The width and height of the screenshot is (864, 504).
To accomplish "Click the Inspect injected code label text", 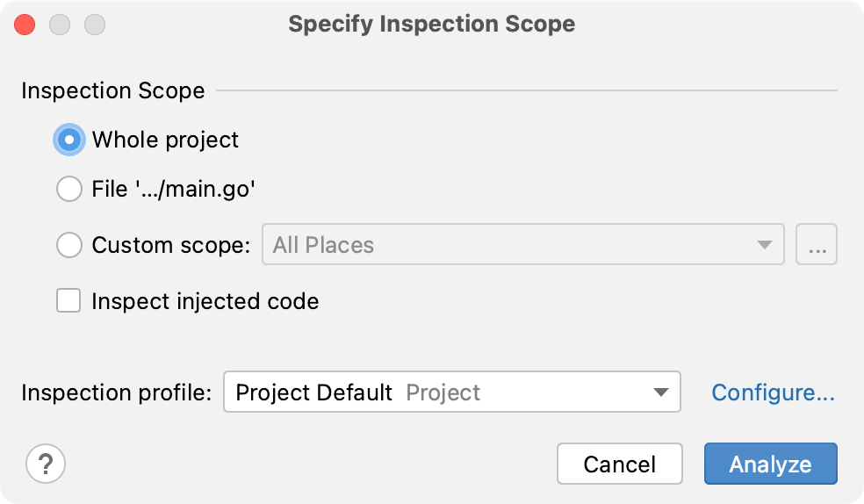I will pyautogui.click(x=205, y=301).
